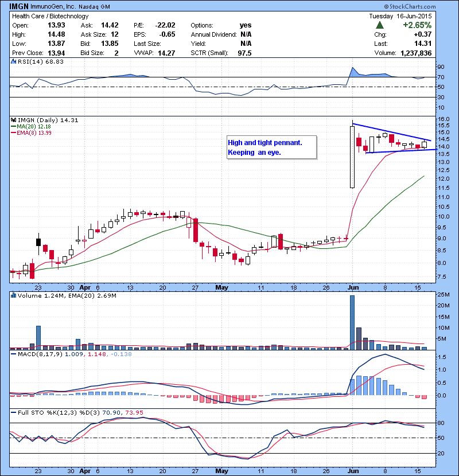Click the tall white gap-up candle at Jun

click(352, 157)
